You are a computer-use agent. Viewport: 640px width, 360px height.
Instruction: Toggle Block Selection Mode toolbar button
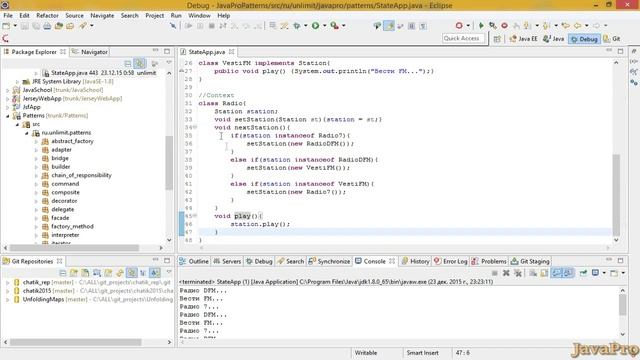tap(411, 26)
